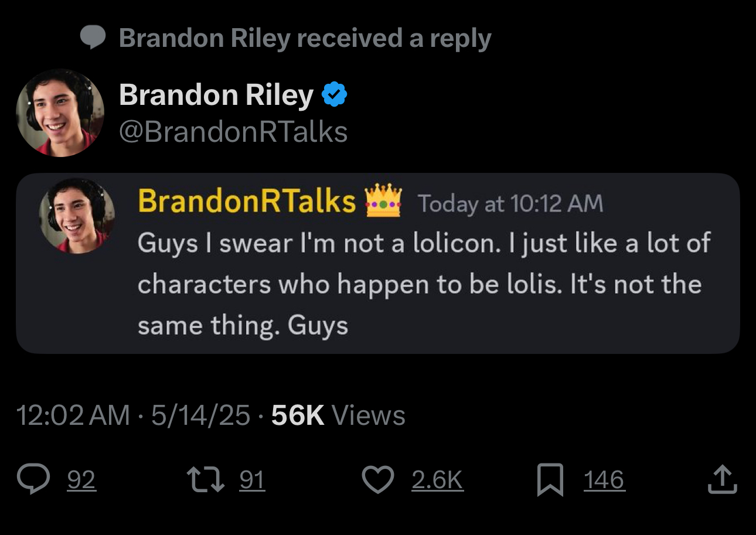
Task: Click the crown emoji beside BrandonRTalks
Action: pos(383,201)
